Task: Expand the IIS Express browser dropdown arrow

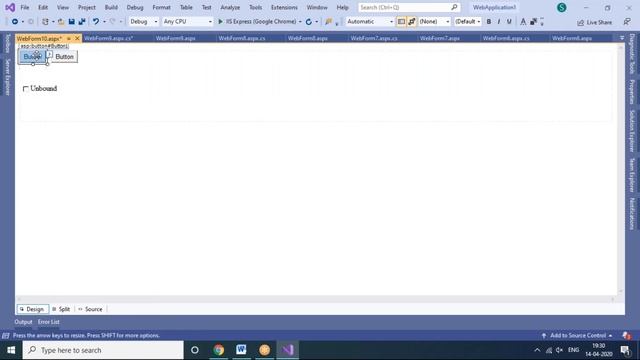Action: point(300,22)
